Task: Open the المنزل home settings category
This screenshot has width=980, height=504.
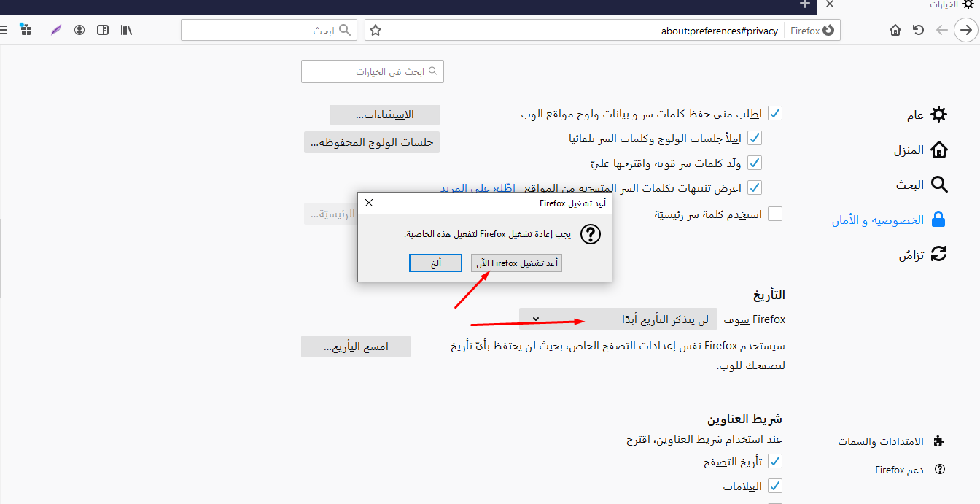Action: pyautogui.click(x=920, y=150)
